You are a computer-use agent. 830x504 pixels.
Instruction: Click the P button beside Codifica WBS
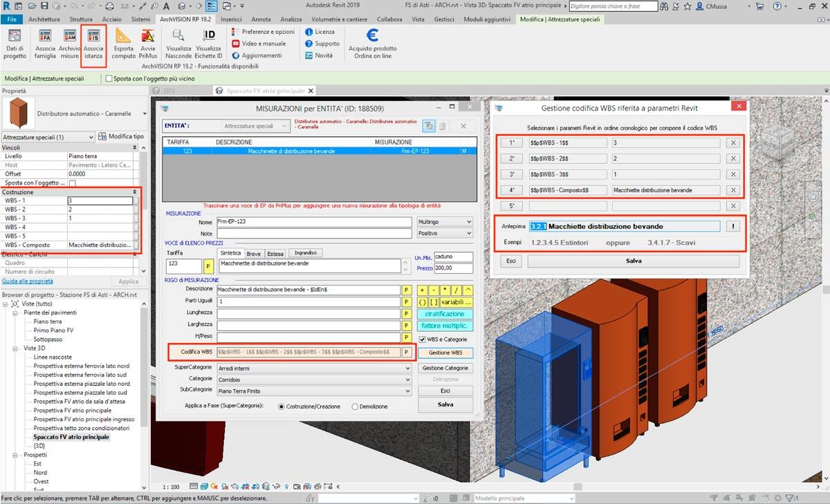coord(407,352)
